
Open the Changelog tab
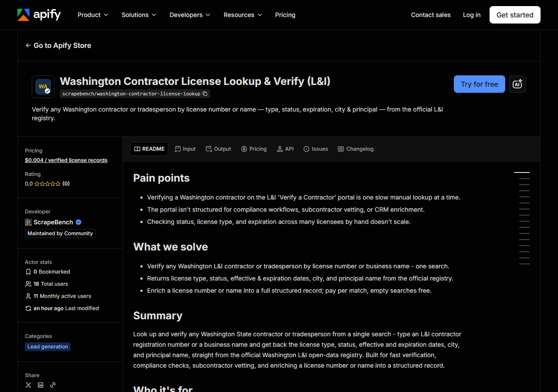(x=355, y=149)
